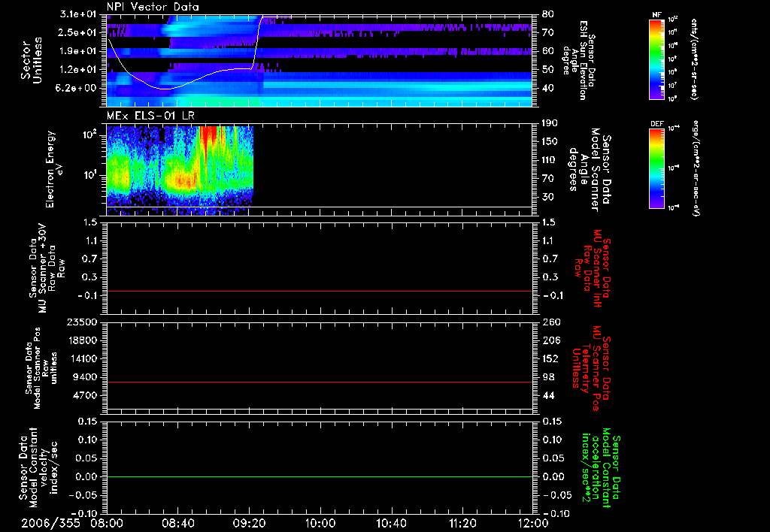The image size is (770, 532).
Task: Click the '50' elevation angle tick
Action: 548,70
